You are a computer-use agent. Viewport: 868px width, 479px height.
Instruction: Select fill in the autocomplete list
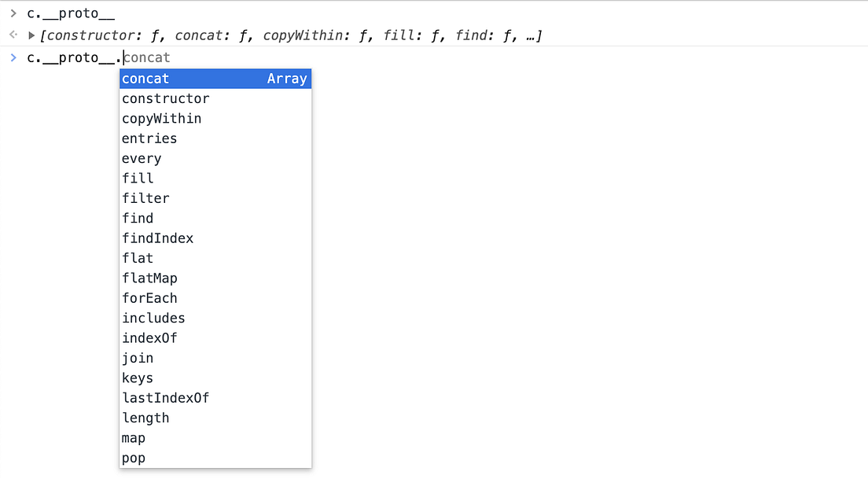click(215, 179)
